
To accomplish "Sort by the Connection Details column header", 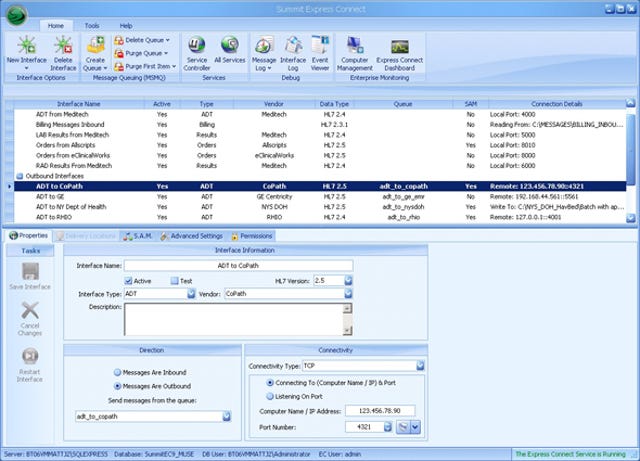I will [557, 104].
